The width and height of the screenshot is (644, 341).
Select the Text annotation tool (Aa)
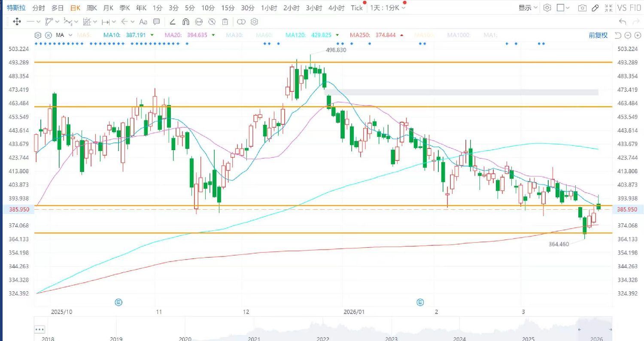coord(143,21)
